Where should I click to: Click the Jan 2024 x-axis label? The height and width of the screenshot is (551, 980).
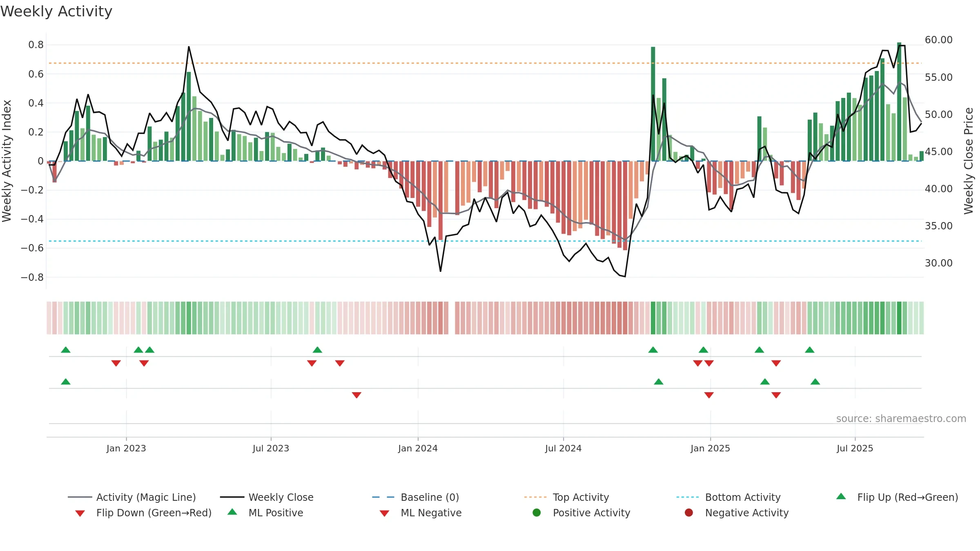pos(418,448)
